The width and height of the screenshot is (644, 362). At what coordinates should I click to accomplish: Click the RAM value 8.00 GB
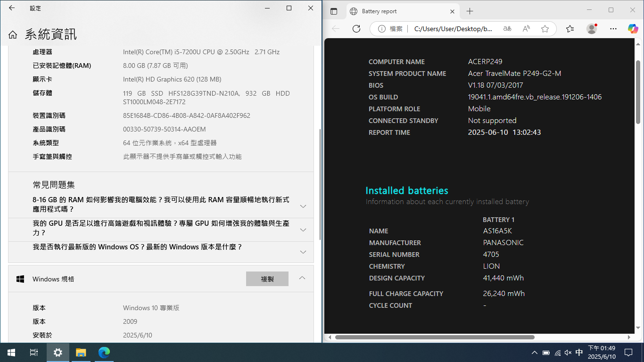tap(156, 66)
